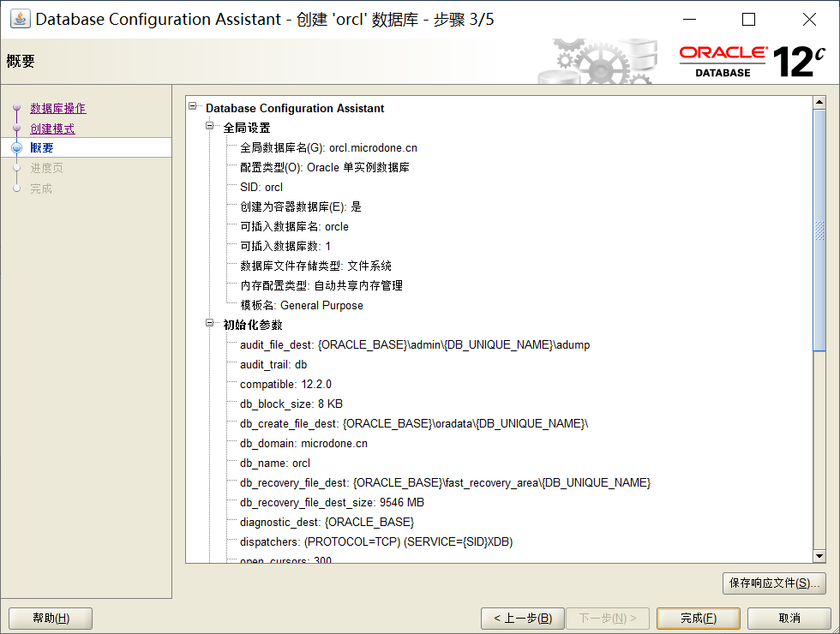Image resolution: width=840 pixels, height=634 pixels.
Task: Select the db_domain: microdone.cn row
Action: (303, 444)
